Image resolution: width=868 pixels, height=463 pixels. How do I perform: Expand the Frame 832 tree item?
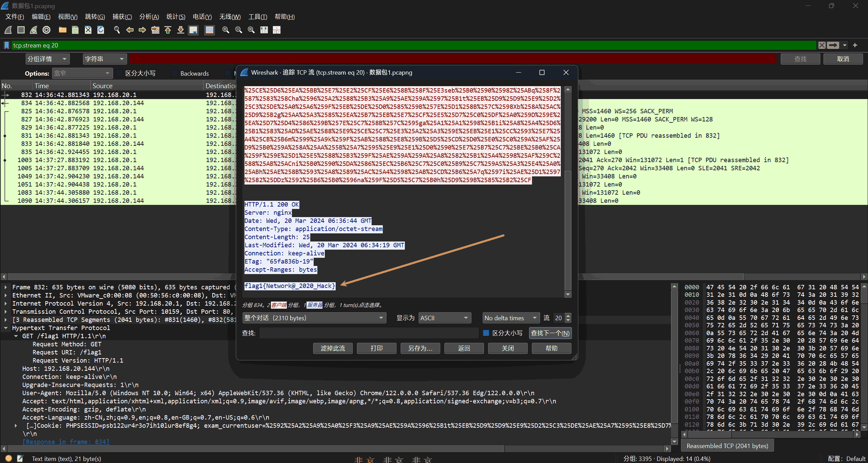point(6,287)
